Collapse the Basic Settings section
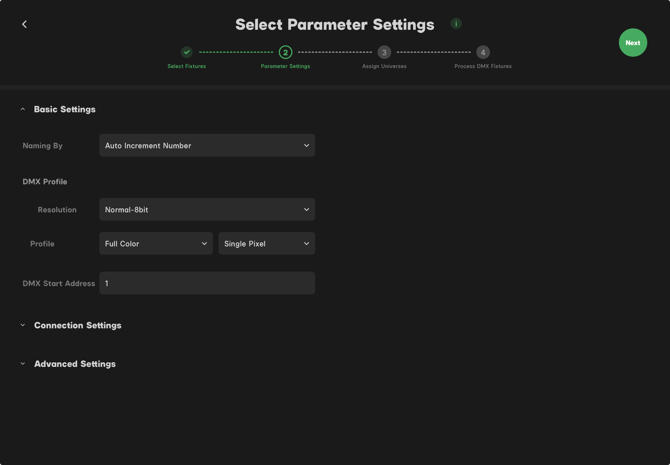The image size is (670, 465). (23, 109)
